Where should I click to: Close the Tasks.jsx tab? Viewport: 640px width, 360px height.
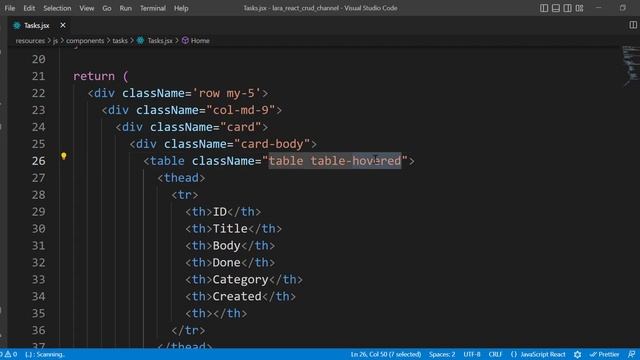point(62,25)
